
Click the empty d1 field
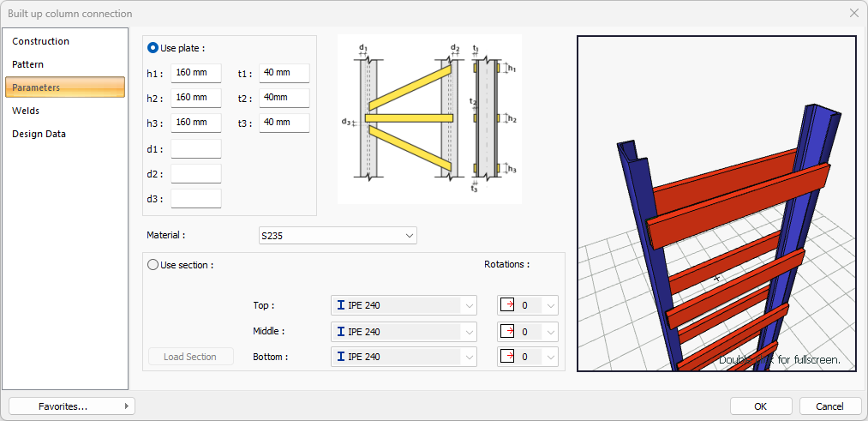point(196,148)
